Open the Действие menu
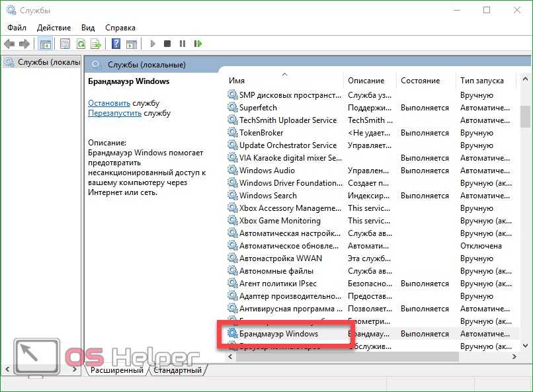This screenshot has width=533, height=392. [x=54, y=28]
